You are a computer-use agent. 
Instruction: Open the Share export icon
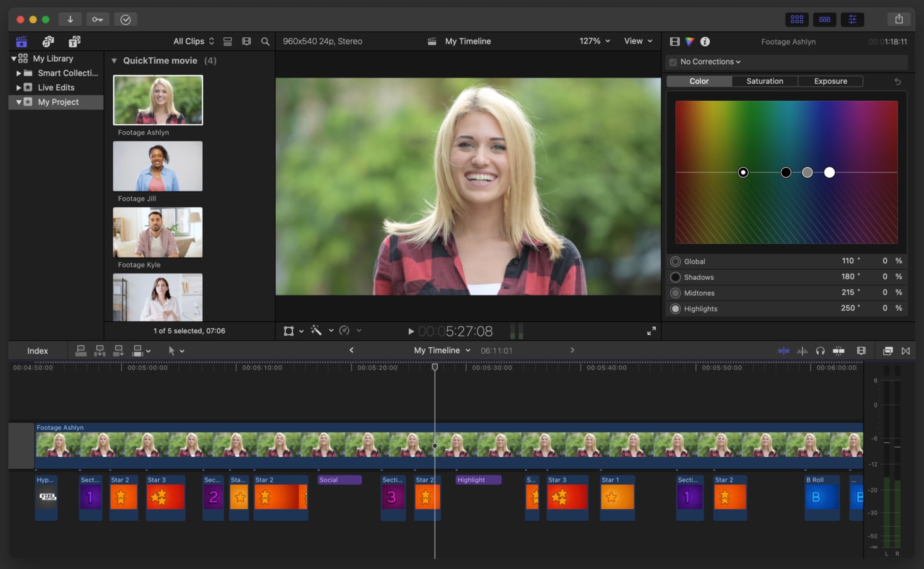pos(899,20)
